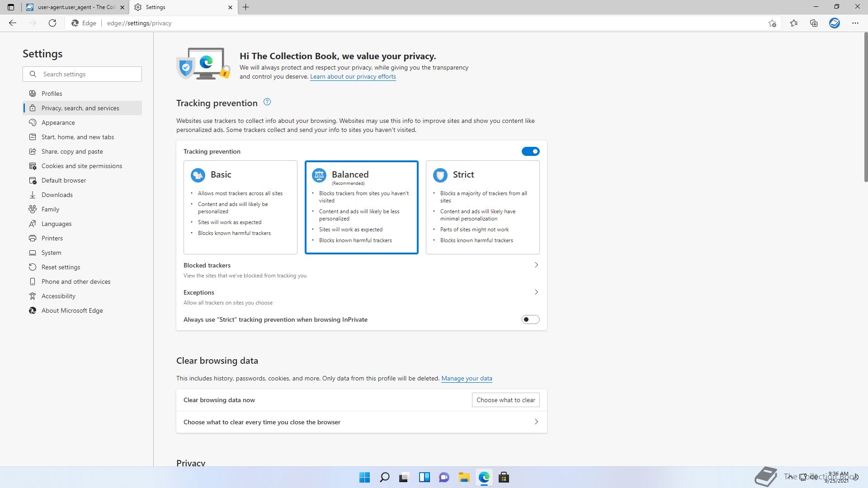Select the Strict tracking prevention card

coord(483,207)
